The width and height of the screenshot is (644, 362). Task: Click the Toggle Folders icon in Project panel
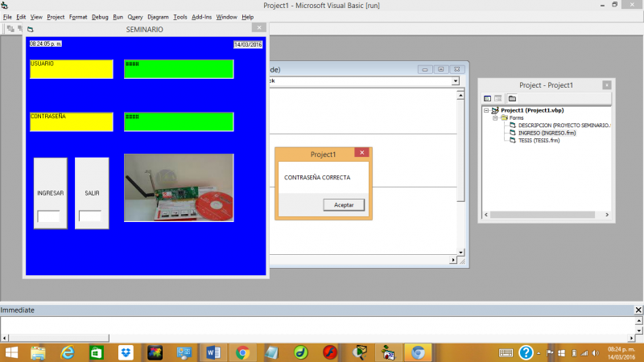(x=512, y=98)
